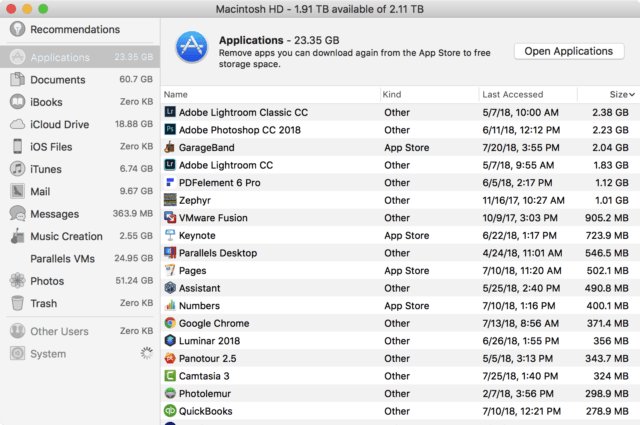Click the Google Chrome app icon

click(170, 323)
